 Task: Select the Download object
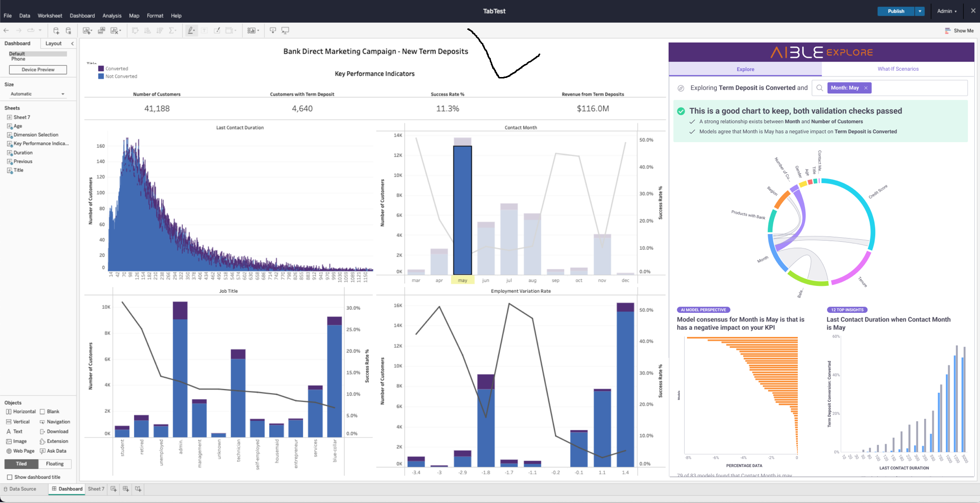(54, 431)
